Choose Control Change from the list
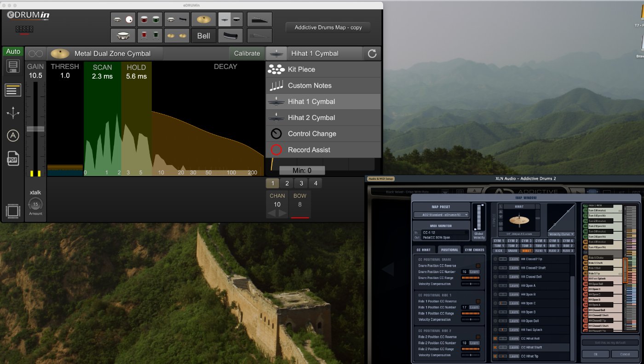644x364 pixels. tap(323, 134)
